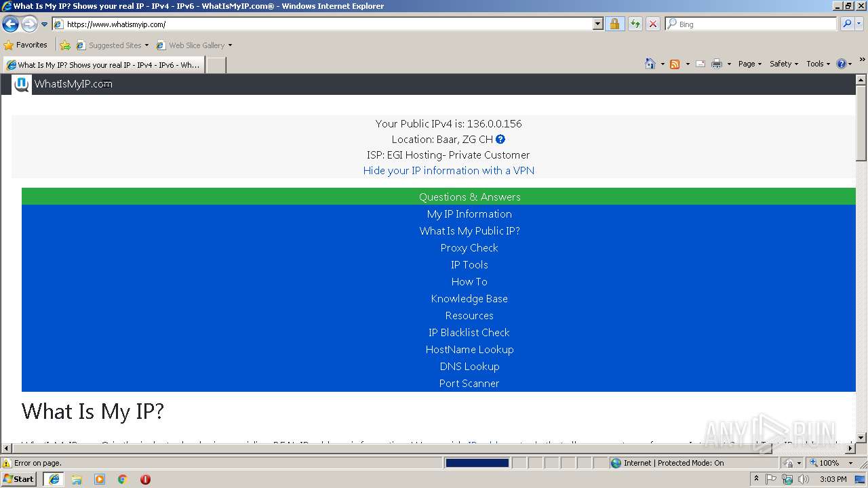Viewport: 868px width, 488px height.
Task: Open the Safety menu
Action: click(x=783, y=64)
